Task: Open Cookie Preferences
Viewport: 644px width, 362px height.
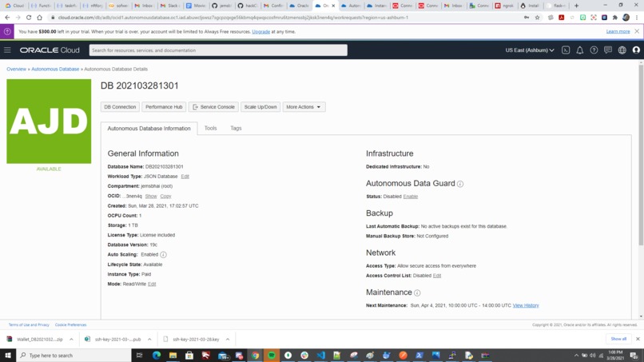Action: pos(70,324)
